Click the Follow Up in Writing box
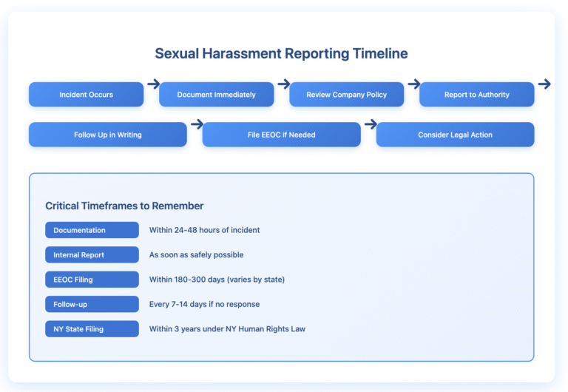568x392 pixels. (x=108, y=135)
